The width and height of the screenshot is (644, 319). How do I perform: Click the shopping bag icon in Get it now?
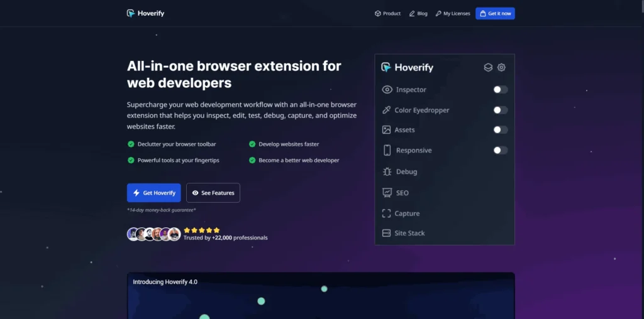coord(483,14)
